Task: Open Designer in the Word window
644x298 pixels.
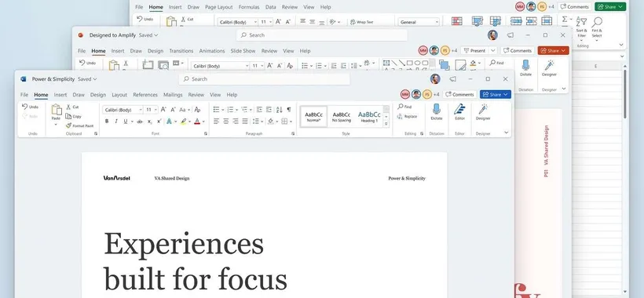Action: click(x=483, y=112)
